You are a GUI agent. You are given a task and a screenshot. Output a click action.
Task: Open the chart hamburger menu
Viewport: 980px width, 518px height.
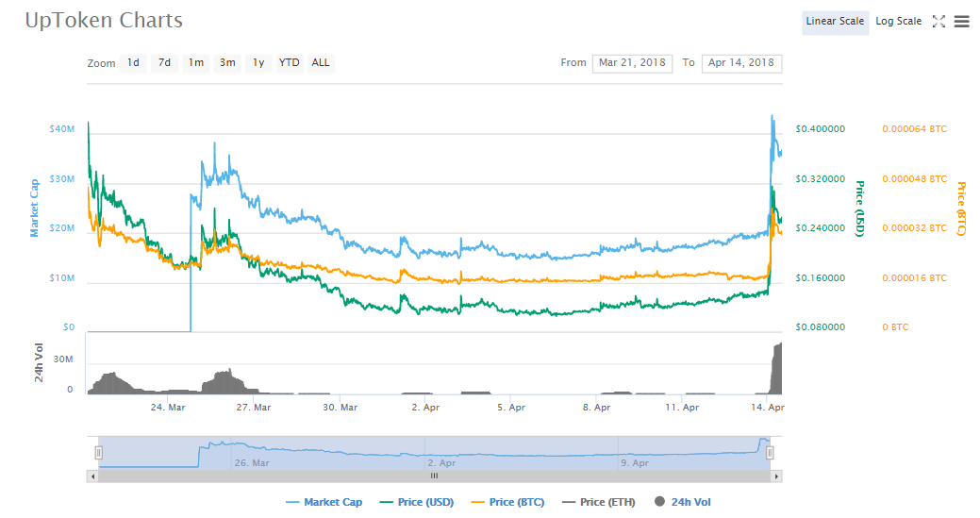point(961,22)
